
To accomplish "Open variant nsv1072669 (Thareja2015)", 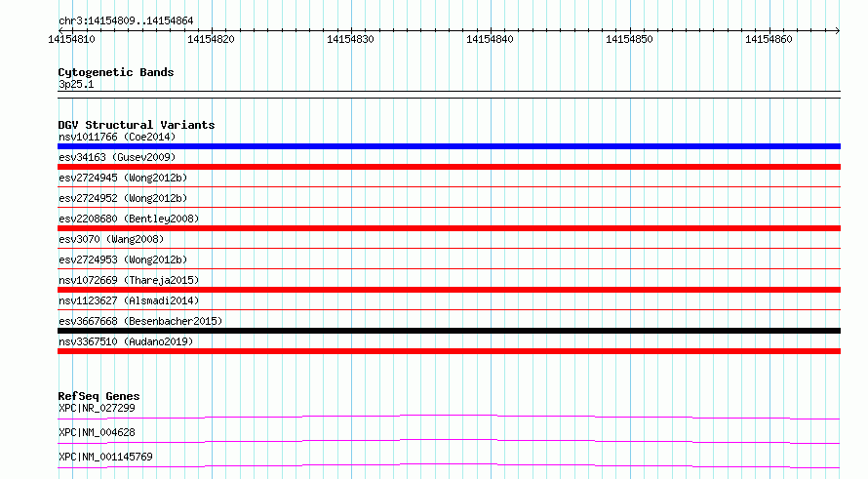I will coord(129,280).
